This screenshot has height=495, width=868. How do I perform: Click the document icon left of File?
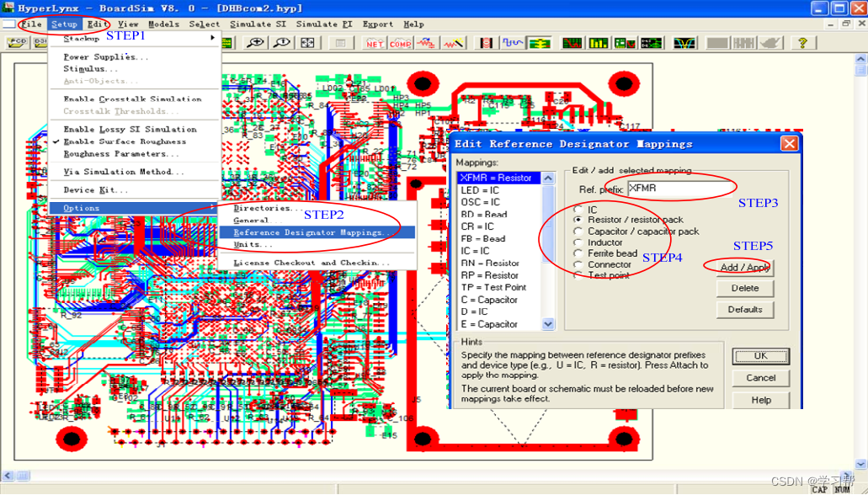8,24
